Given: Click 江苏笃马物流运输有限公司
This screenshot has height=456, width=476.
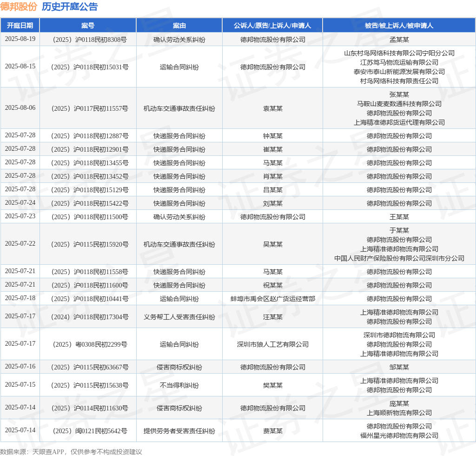Looking at the screenshot, I should point(399,62).
